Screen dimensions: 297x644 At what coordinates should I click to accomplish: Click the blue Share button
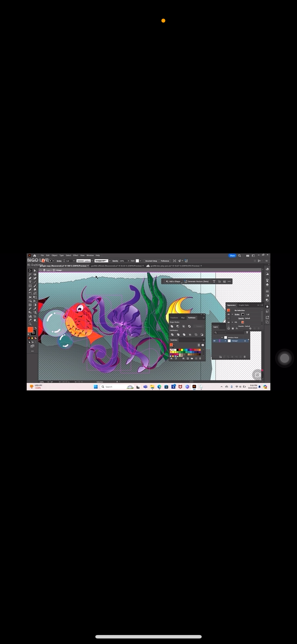click(x=232, y=255)
